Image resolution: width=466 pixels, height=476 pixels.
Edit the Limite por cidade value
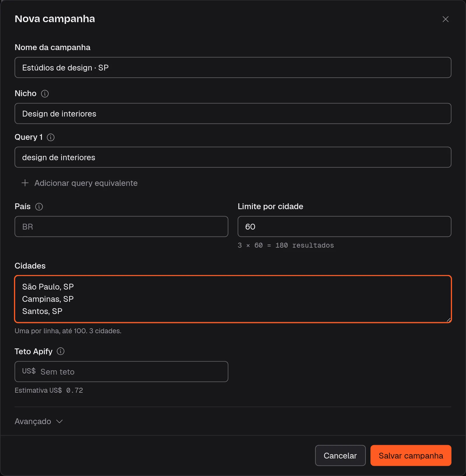pyautogui.click(x=345, y=227)
